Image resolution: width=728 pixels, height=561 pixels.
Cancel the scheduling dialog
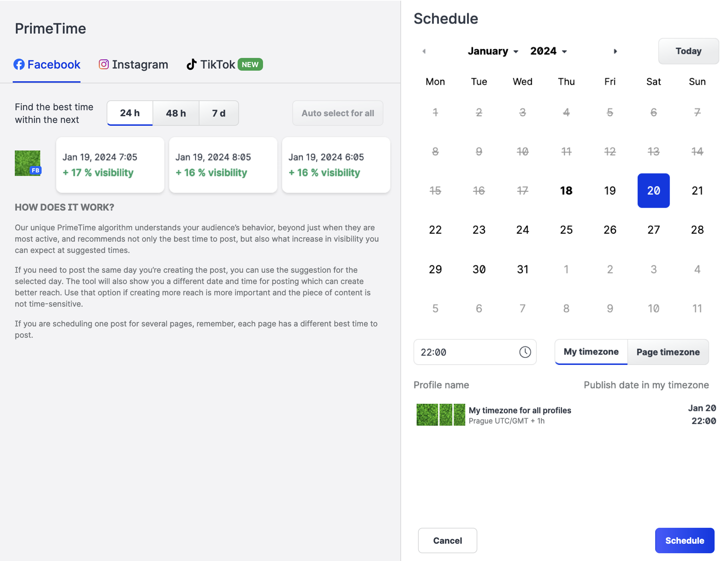[447, 540]
